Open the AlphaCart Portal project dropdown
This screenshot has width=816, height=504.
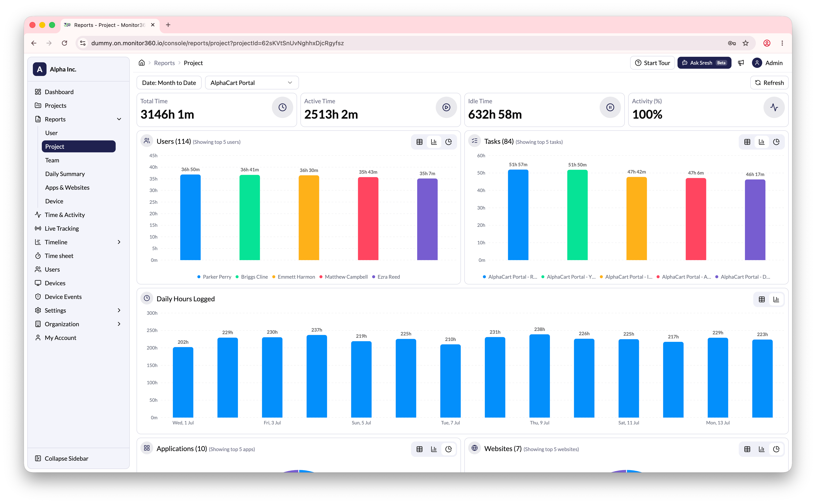pyautogui.click(x=252, y=83)
